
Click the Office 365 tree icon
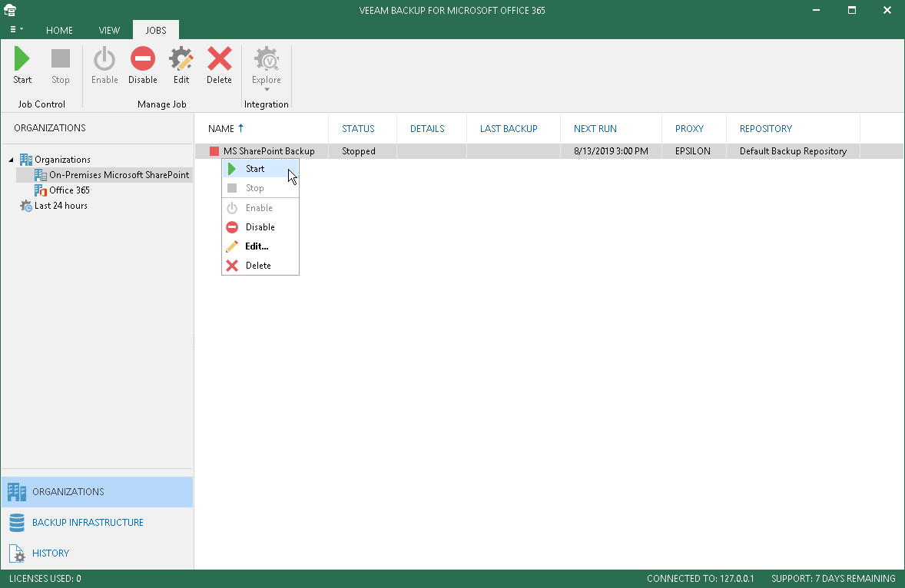pyautogui.click(x=41, y=190)
